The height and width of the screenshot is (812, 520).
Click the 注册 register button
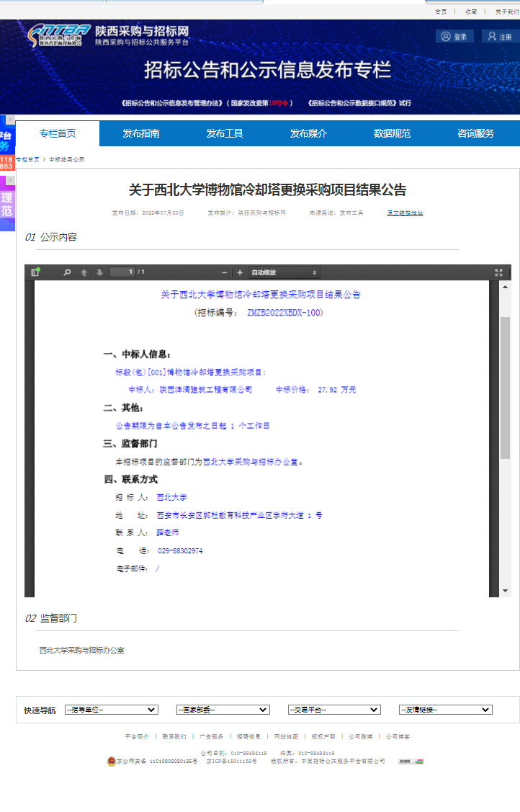click(499, 37)
